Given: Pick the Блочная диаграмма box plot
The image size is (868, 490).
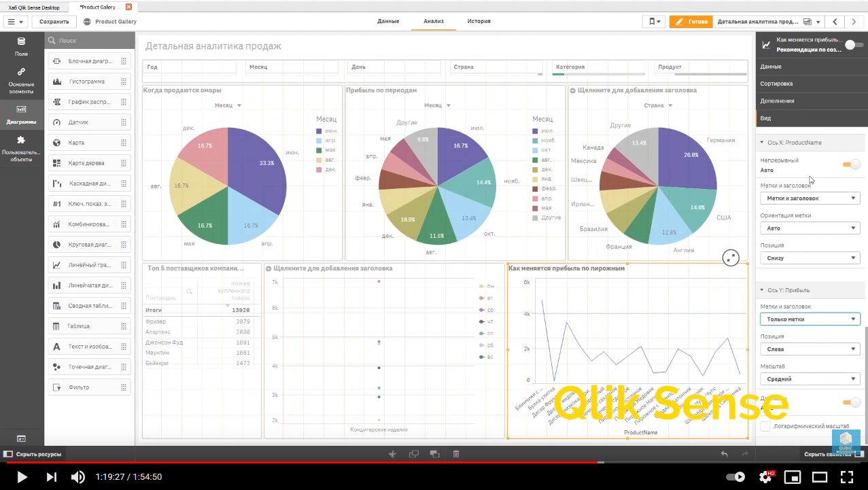Looking at the screenshot, I should click(88, 61).
